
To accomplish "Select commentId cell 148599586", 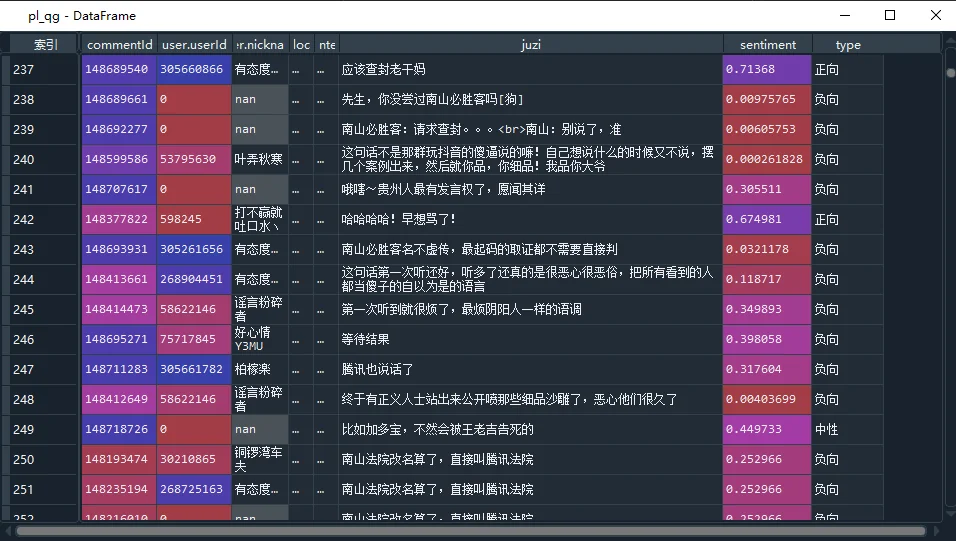I will click(119, 159).
